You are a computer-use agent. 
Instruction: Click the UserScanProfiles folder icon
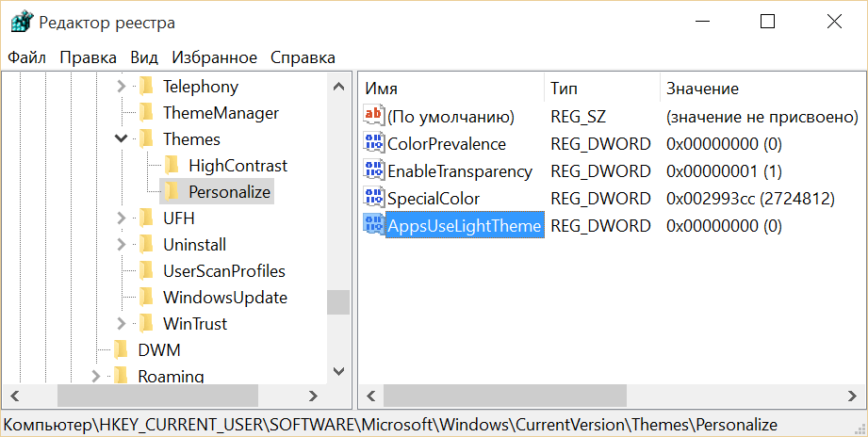coord(146,270)
